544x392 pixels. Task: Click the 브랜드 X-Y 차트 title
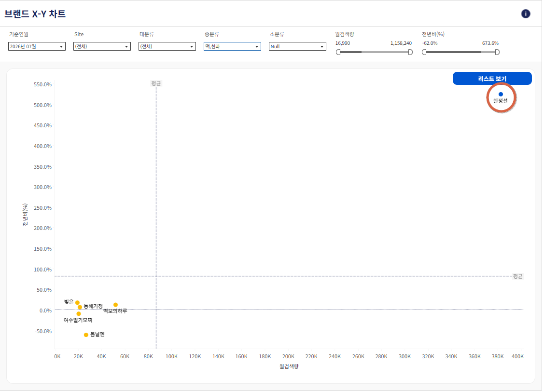coord(35,14)
